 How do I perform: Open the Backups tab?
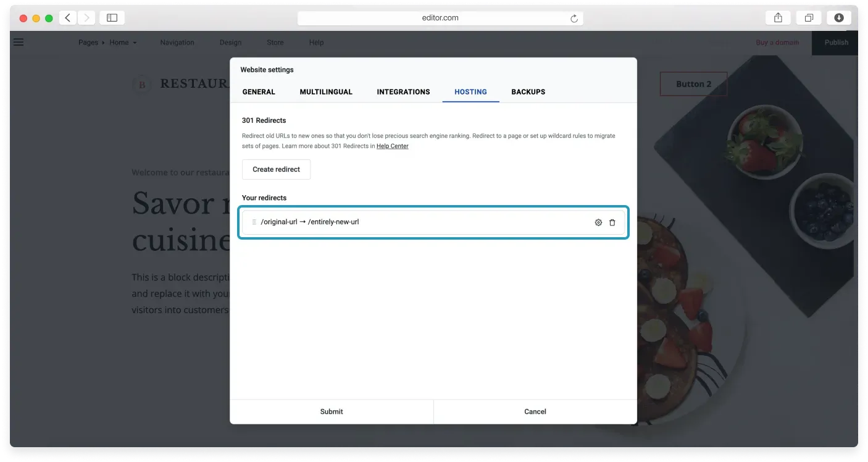pyautogui.click(x=528, y=92)
